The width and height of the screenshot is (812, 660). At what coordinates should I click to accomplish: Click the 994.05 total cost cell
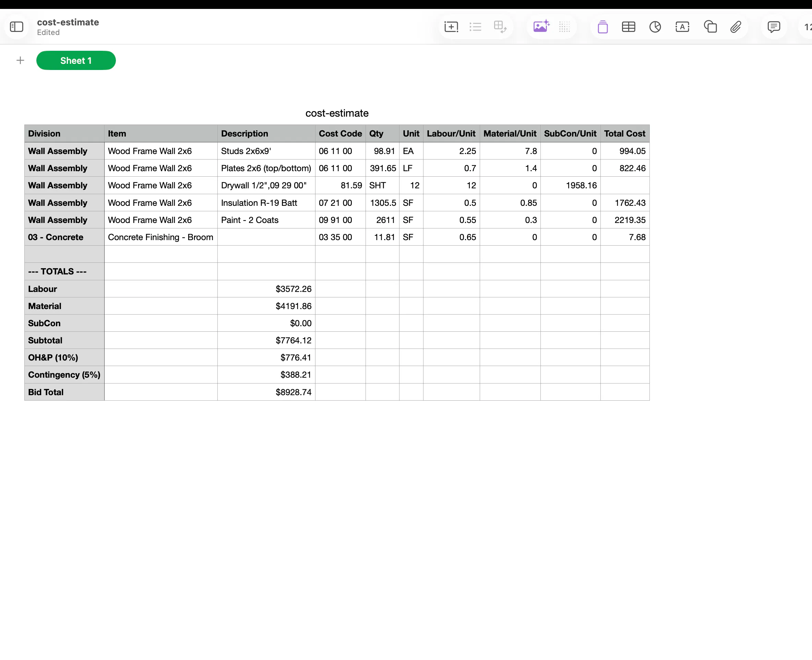625,151
